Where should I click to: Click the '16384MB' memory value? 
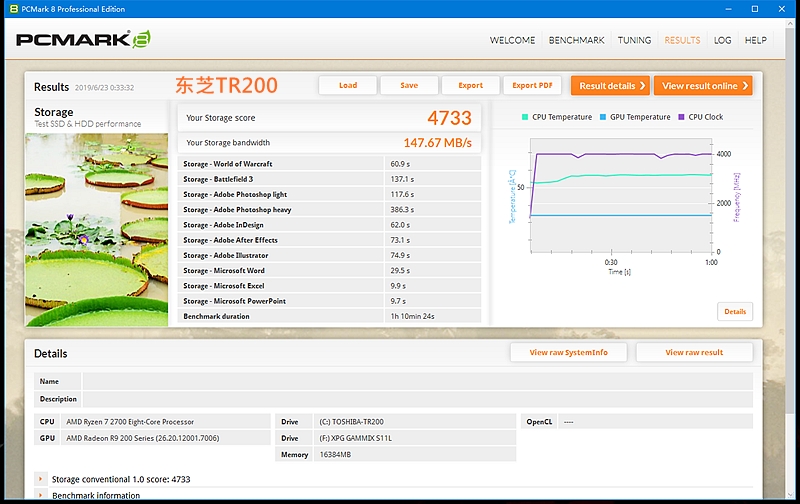(335, 455)
